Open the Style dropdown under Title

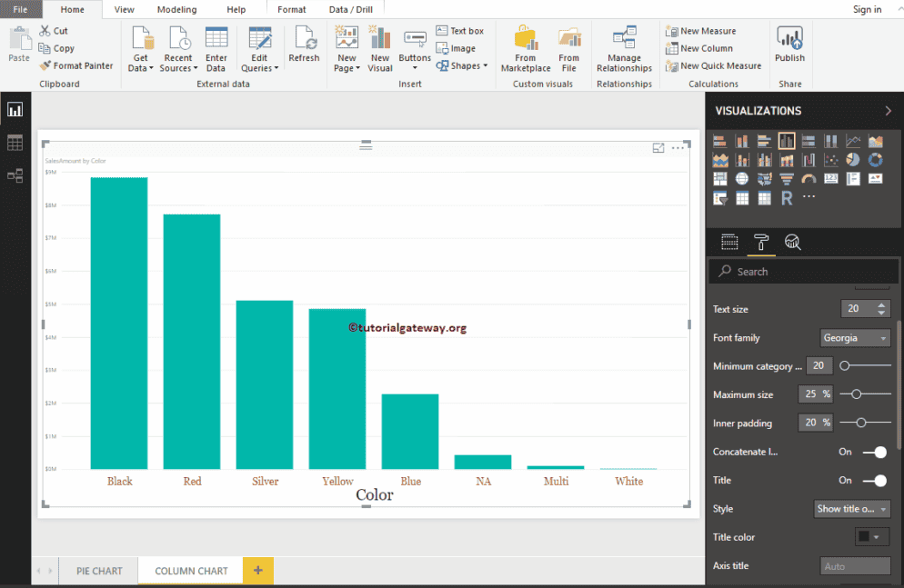851,509
